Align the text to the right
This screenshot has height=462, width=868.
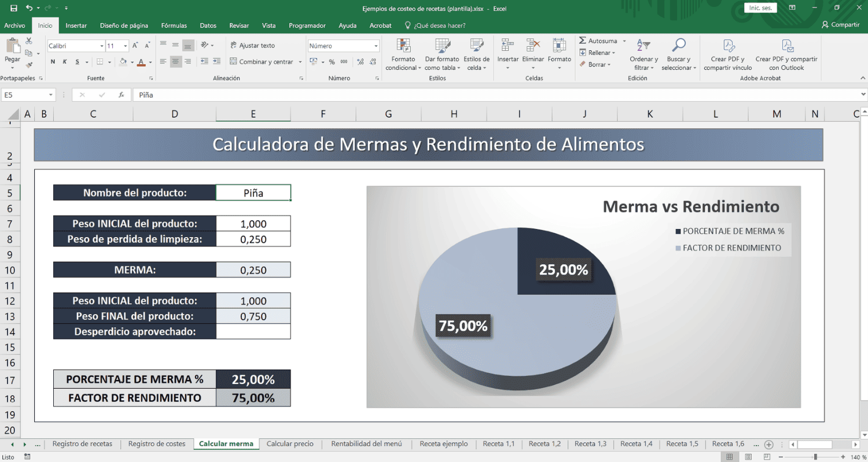188,61
